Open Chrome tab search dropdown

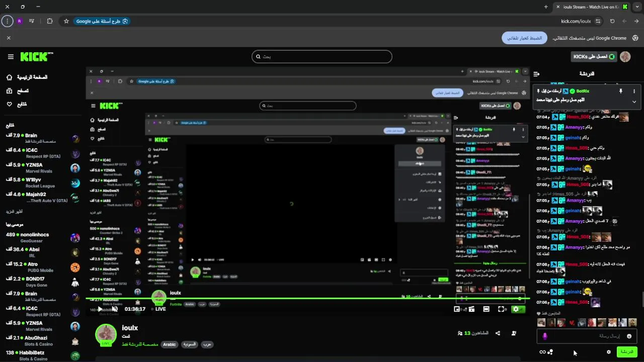pyautogui.click(x=637, y=7)
